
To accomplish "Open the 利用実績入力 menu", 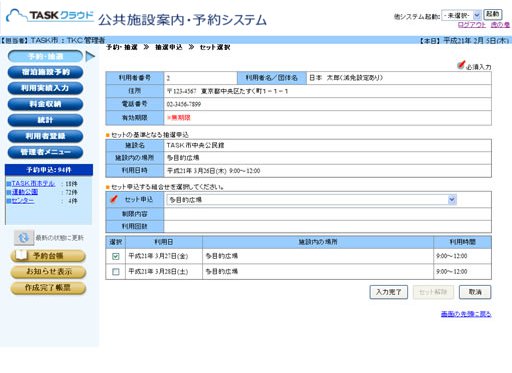I will click(45, 88).
